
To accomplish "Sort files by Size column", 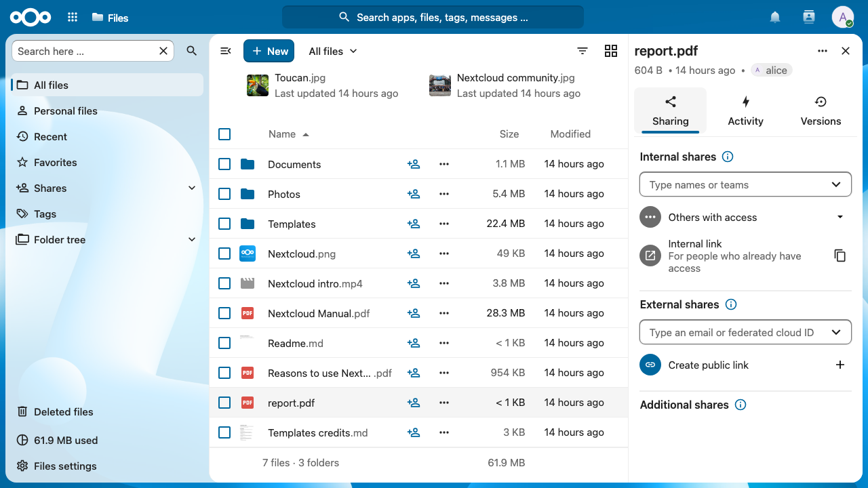I will pyautogui.click(x=509, y=134).
